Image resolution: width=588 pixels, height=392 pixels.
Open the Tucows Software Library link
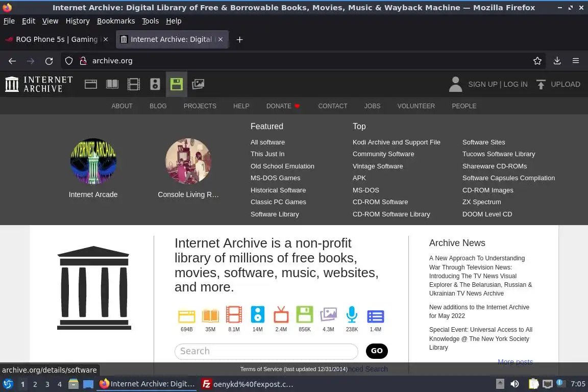(x=498, y=154)
